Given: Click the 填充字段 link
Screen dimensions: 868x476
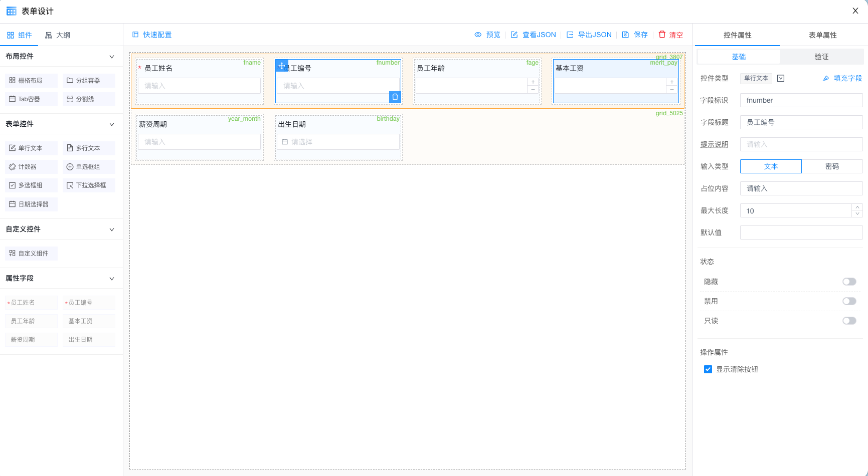Looking at the screenshot, I should pos(842,78).
